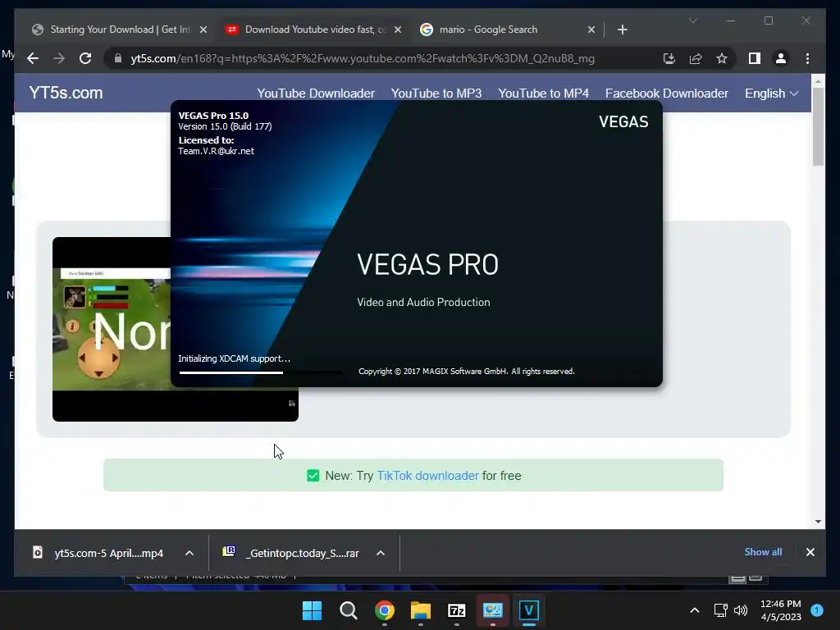The height and width of the screenshot is (630, 840).
Task: Click the green checkmark beside New
Action: click(313, 475)
